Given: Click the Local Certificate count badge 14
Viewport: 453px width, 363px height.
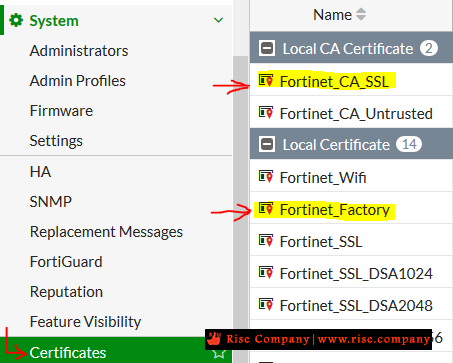Looking at the screenshot, I should 409,144.
